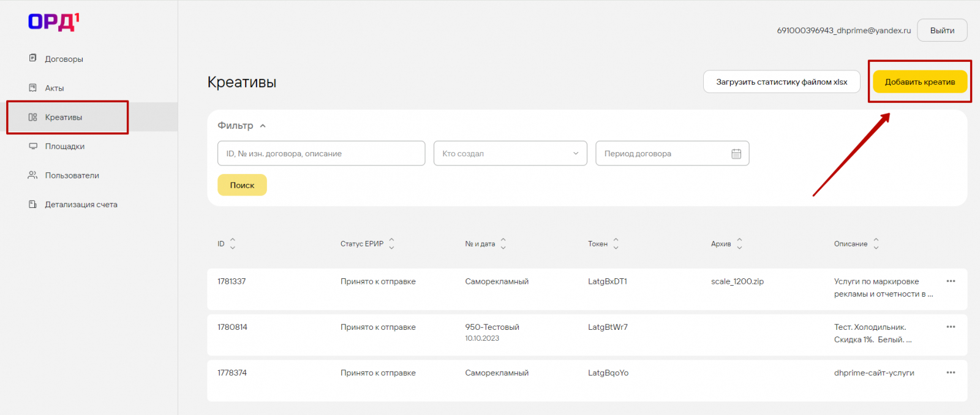Screen dimensions: 980x415
Task: Click the Договоры sidebar icon
Action: [x=33, y=58]
